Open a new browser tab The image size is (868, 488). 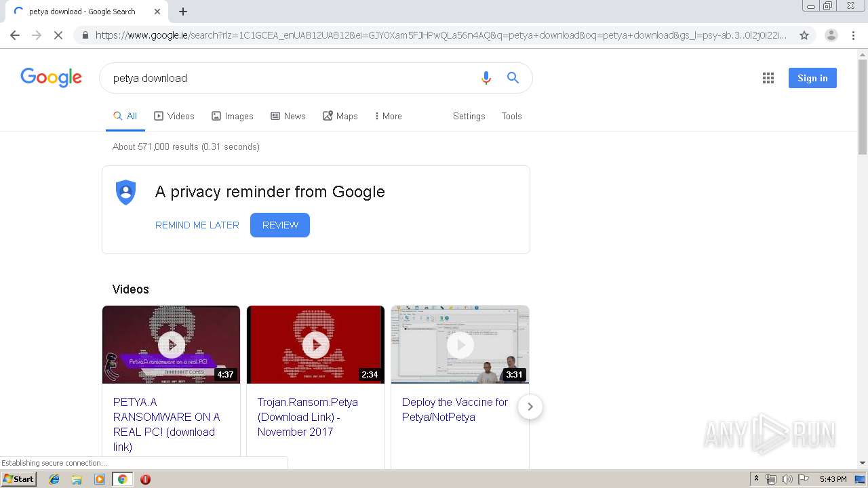click(183, 12)
